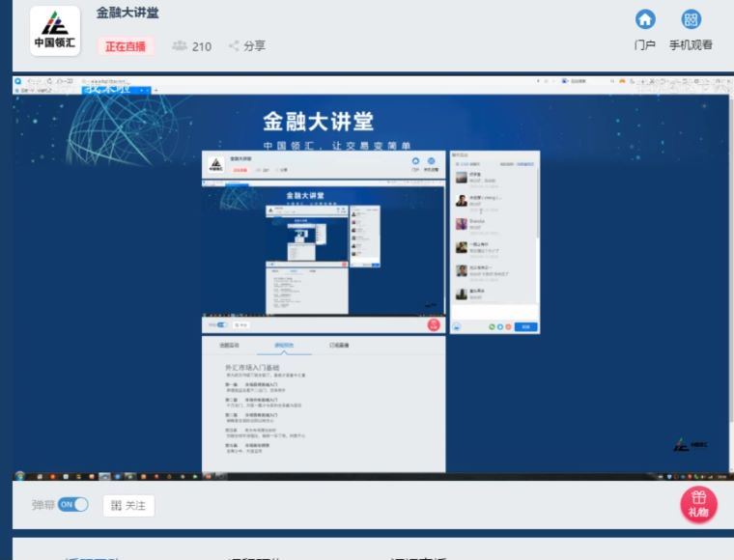Select the first tab left of the highlighted tab
734x560 pixels.
tap(229, 346)
